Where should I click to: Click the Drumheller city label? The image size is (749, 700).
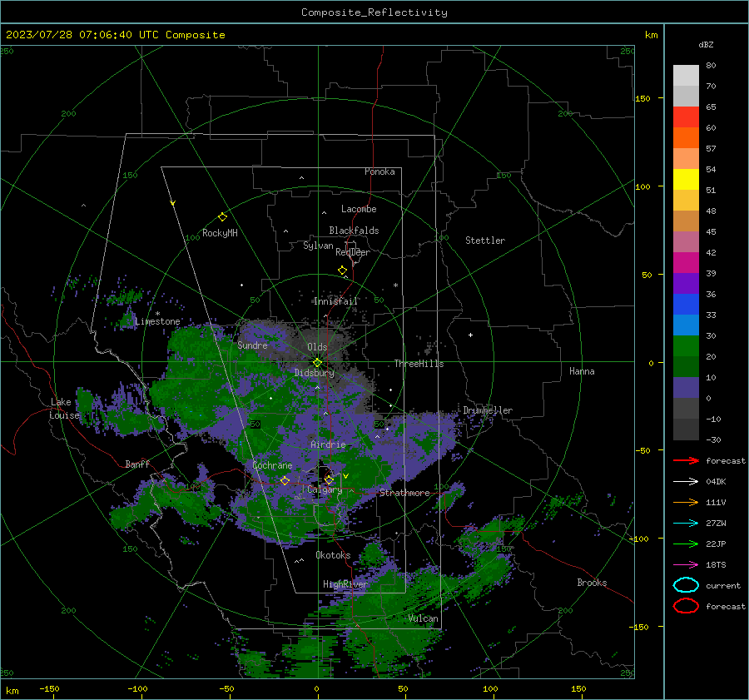(x=488, y=410)
